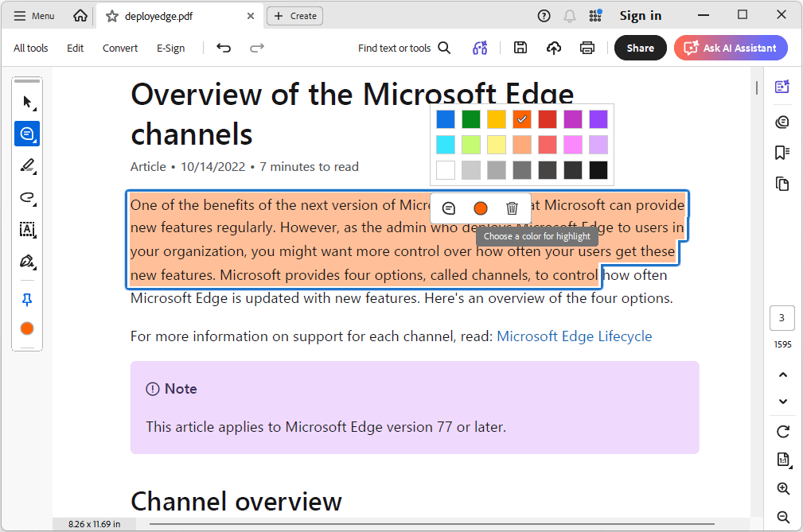Pick the Pin annotation tool
The width and height of the screenshot is (803, 532).
pyautogui.click(x=26, y=299)
